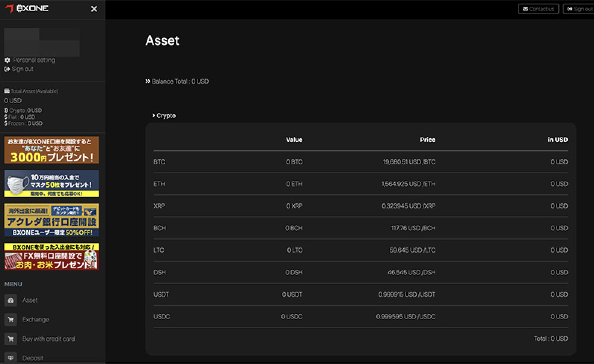Click the BXONE logo icon
This screenshot has height=364, width=594.
pos(9,9)
